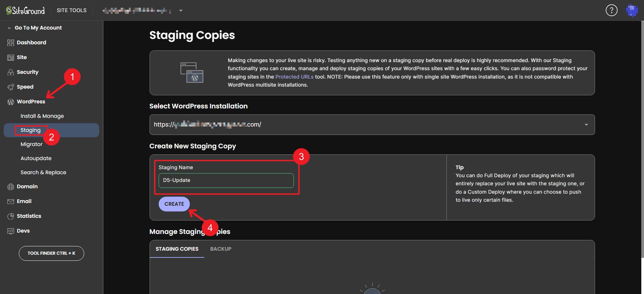Click the Domain globe icon
The height and width of the screenshot is (294, 644).
coord(11,187)
